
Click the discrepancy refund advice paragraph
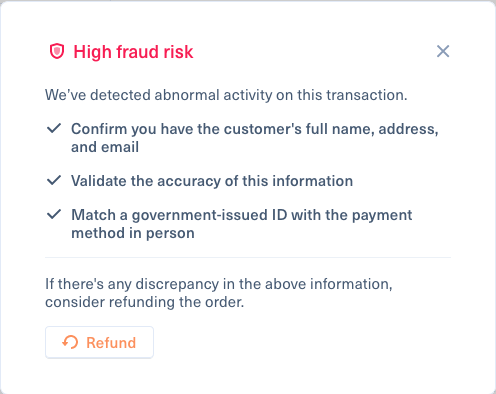(x=219, y=293)
